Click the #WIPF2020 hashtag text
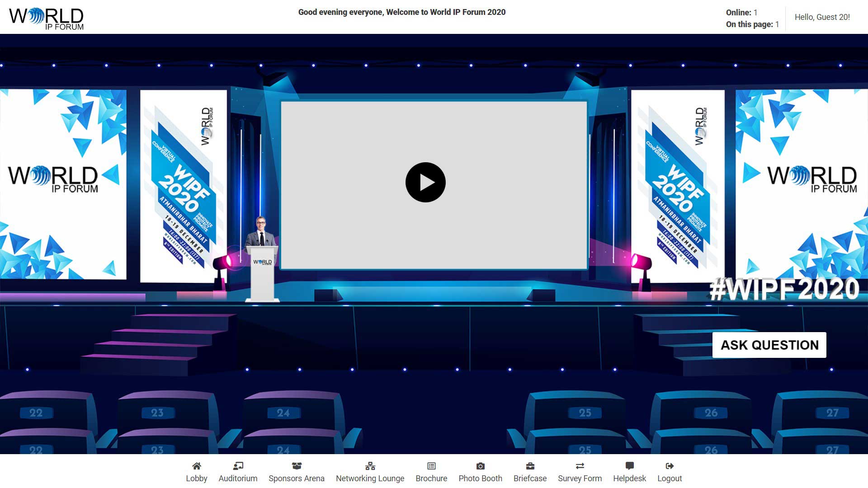 [784, 289]
